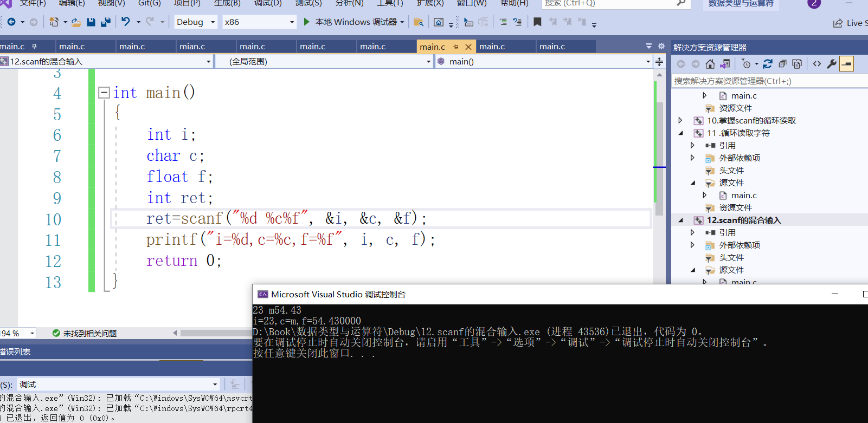Open the 调试(D) menu

(x=268, y=3)
